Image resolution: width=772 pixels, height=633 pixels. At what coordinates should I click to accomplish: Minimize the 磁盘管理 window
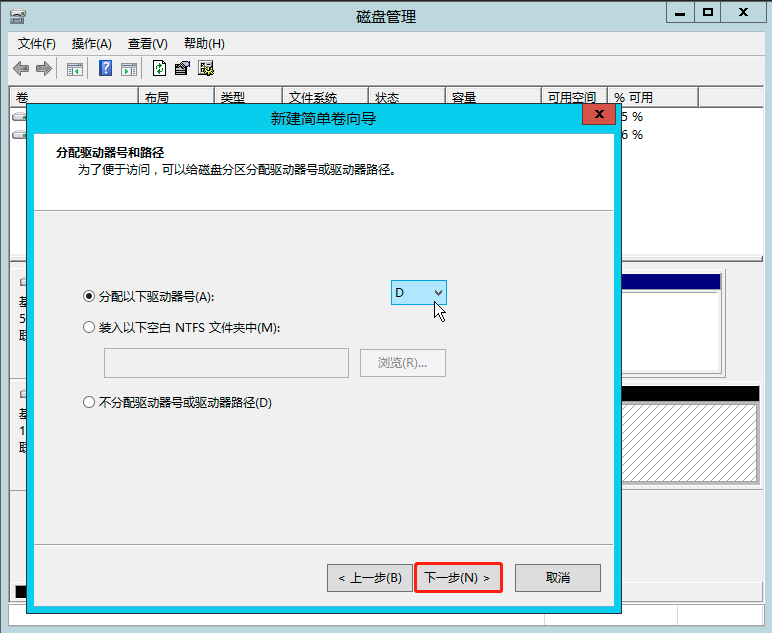coord(680,13)
